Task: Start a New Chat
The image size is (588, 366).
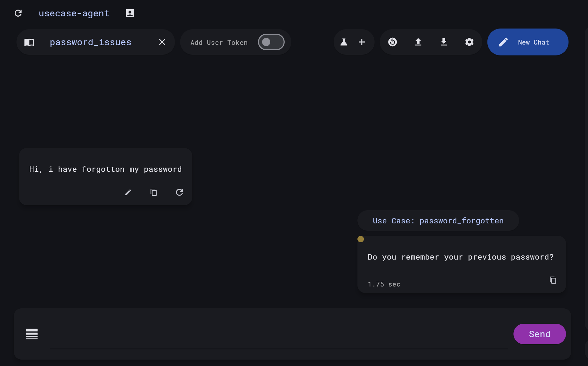Action: [x=528, y=42]
